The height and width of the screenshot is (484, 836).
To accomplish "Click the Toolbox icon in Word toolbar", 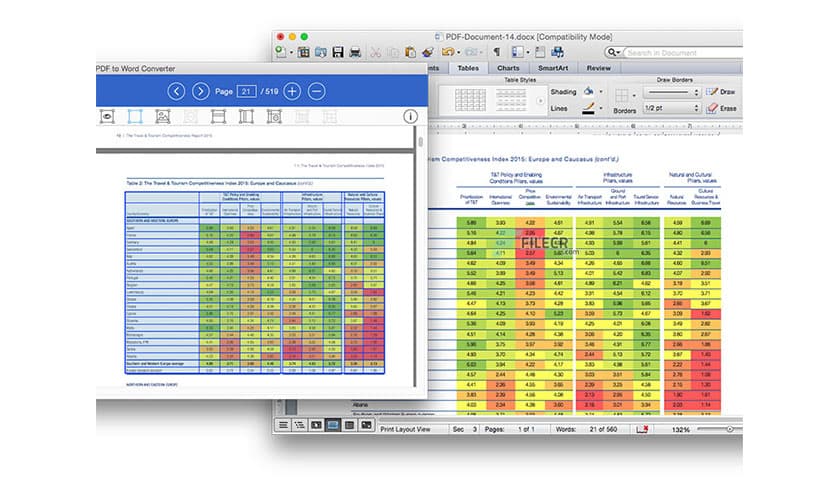I will coord(540,52).
